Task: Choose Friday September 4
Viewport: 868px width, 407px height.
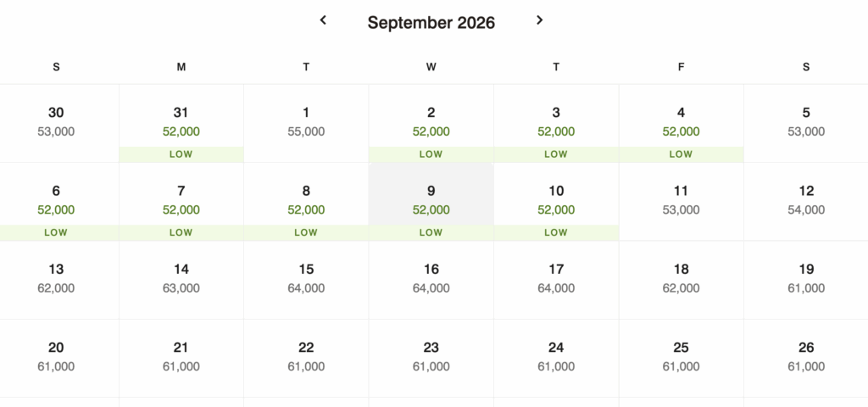Action: [681, 123]
